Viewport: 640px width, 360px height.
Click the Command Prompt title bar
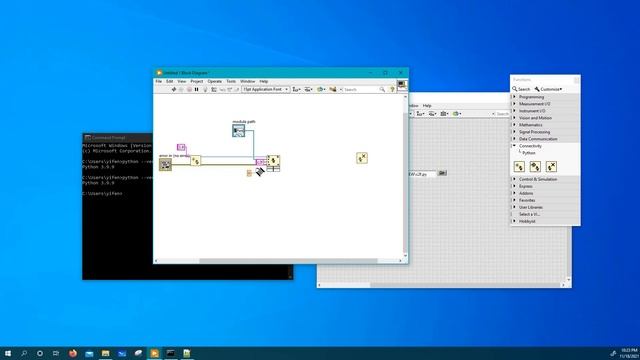(x=118, y=138)
